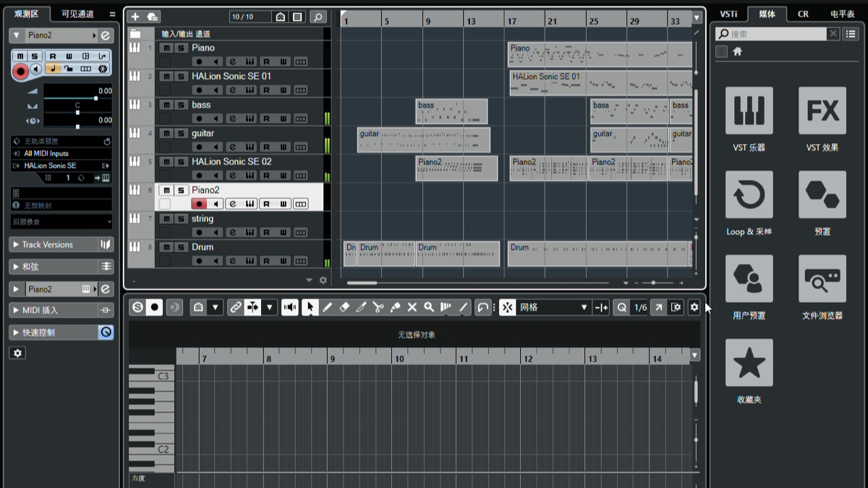Viewport: 868px width, 488px height.
Task: Select the Erase tool in key editor toolbar
Action: (x=344, y=307)
